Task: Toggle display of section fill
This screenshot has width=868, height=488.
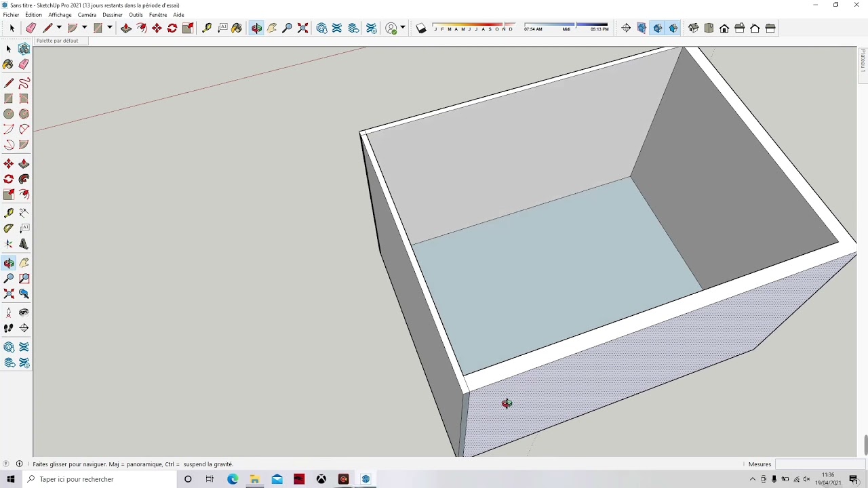Action: click(673, 28)
